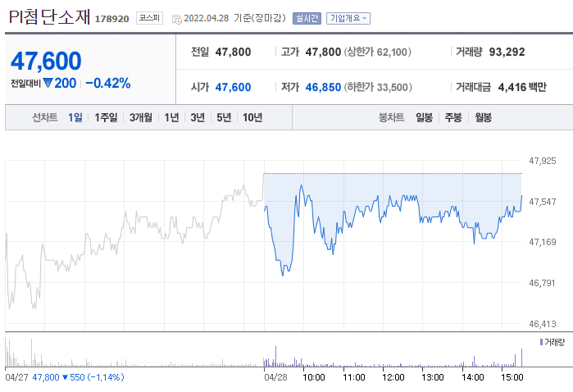573x392 pixels.
Task: Click the calendar clock icon beside the date
Action: [176, 19]
